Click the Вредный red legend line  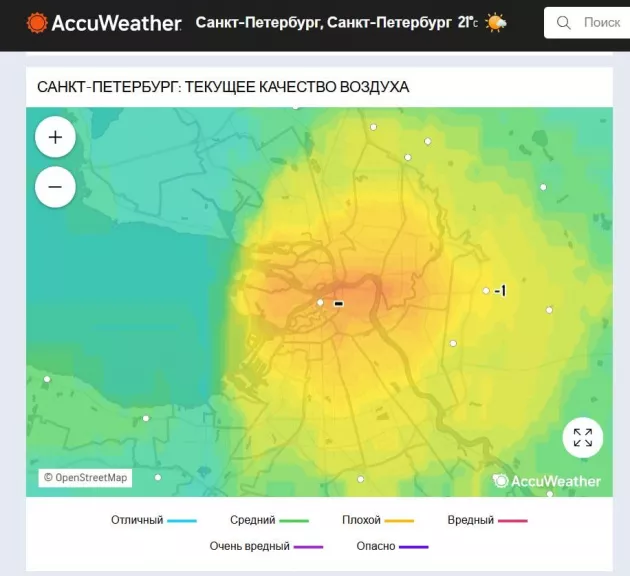click(x=513, y=521)
